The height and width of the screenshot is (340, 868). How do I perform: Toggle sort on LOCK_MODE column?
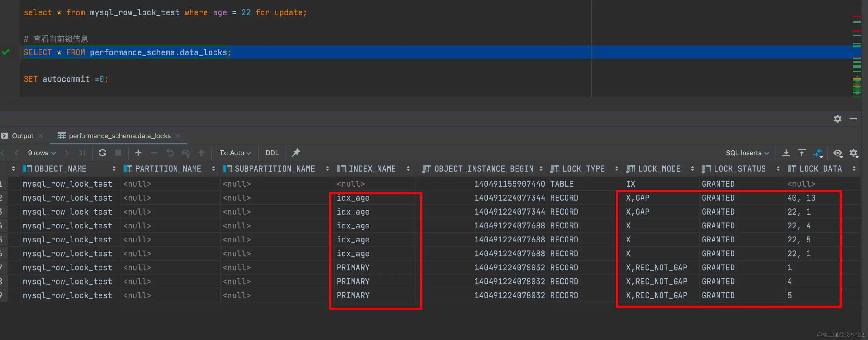pyautogui.click(x=692, y=169)
